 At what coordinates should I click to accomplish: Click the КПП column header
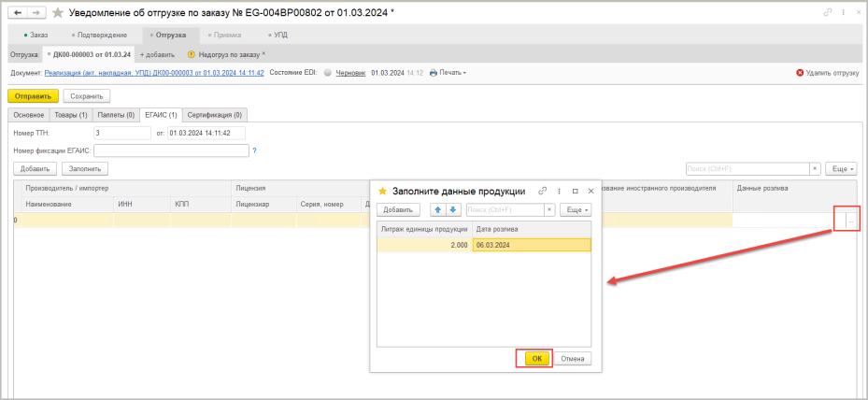[x=200, y=205]
